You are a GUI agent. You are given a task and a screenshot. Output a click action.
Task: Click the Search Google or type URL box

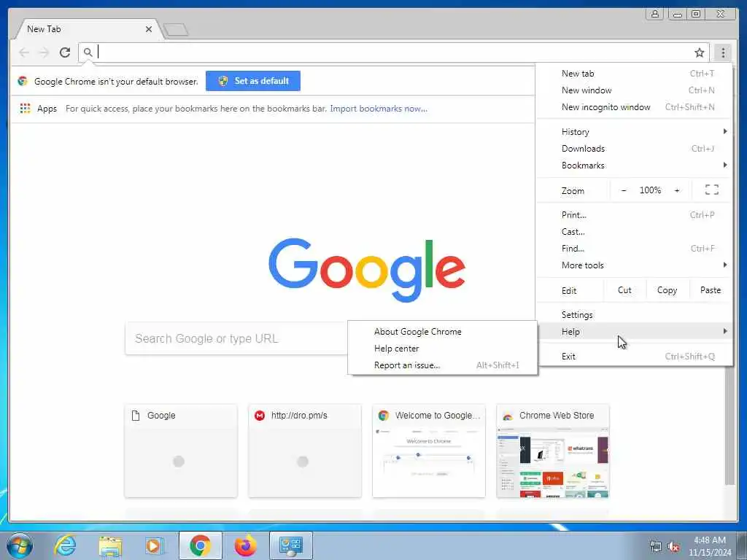point(236,338)
